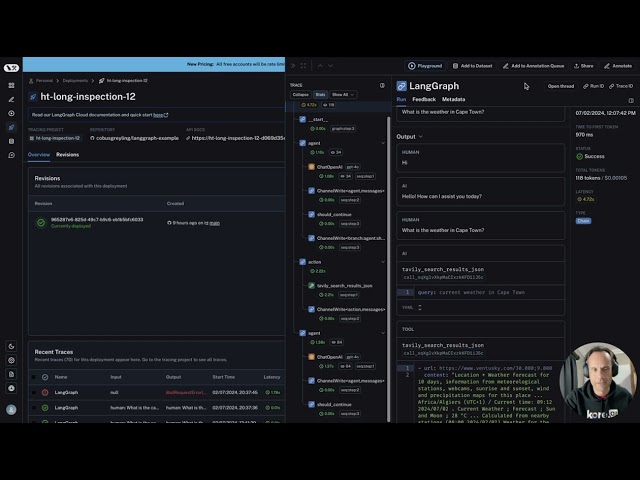Click Deployments in the breadcrumb

pyautogui.click(x=75, y=81)
